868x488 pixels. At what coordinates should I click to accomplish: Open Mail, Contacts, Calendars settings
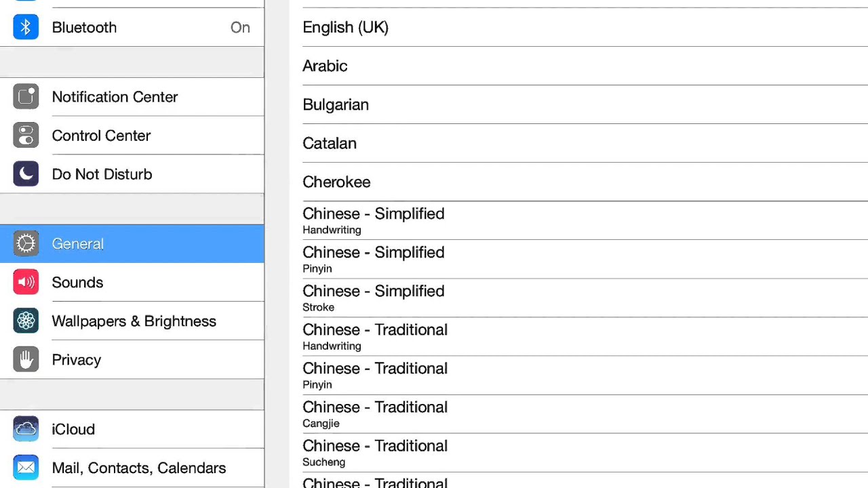(x=132, y=468)
